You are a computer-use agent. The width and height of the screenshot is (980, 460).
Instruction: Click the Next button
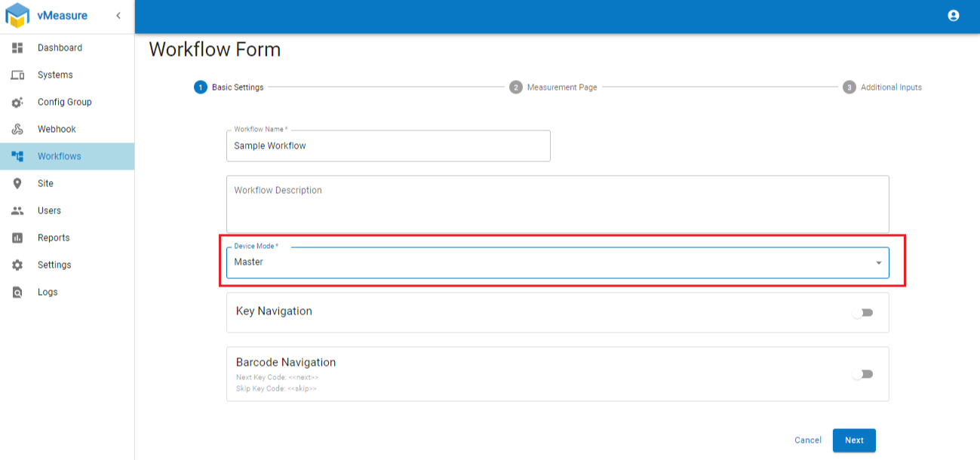(x=854, y=440)
